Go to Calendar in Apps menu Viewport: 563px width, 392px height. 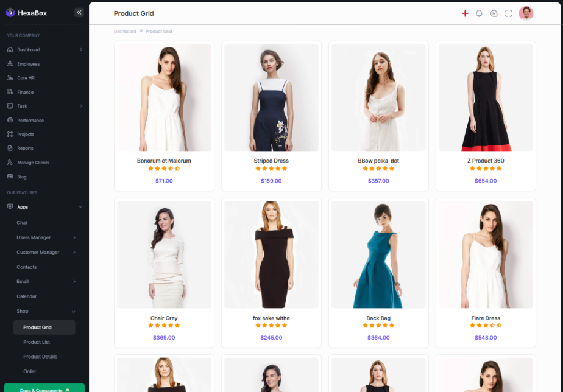pyautogui.click(x=27, y=296)
